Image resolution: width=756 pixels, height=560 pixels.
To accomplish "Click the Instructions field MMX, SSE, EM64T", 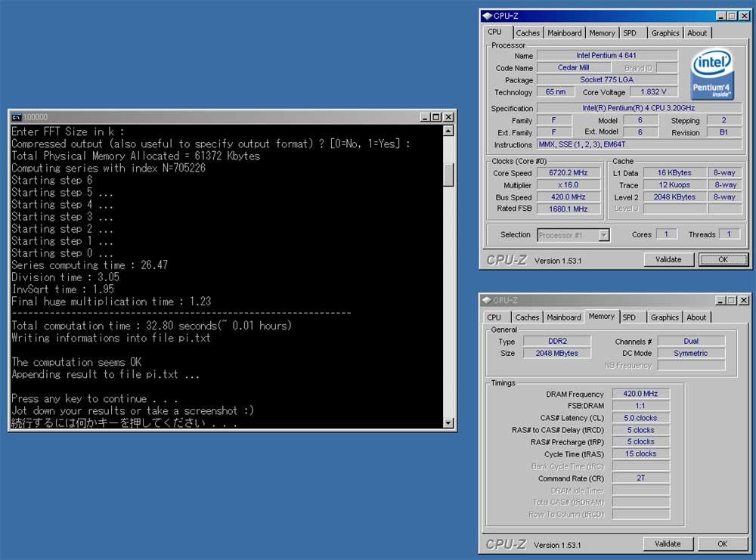I will pyautogui.click(x=639, y=144).
